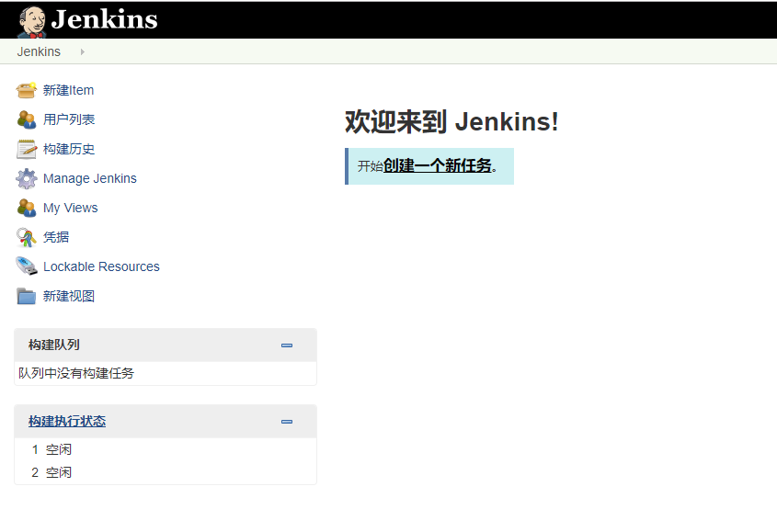Click the 新建视图 folder icon

tap(27, 296)
